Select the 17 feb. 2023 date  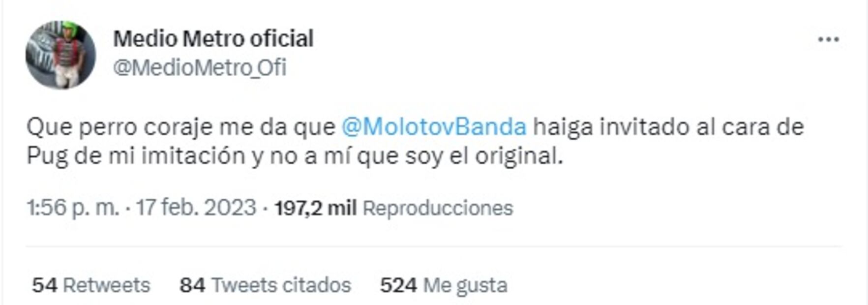click(x=196, y=208)
